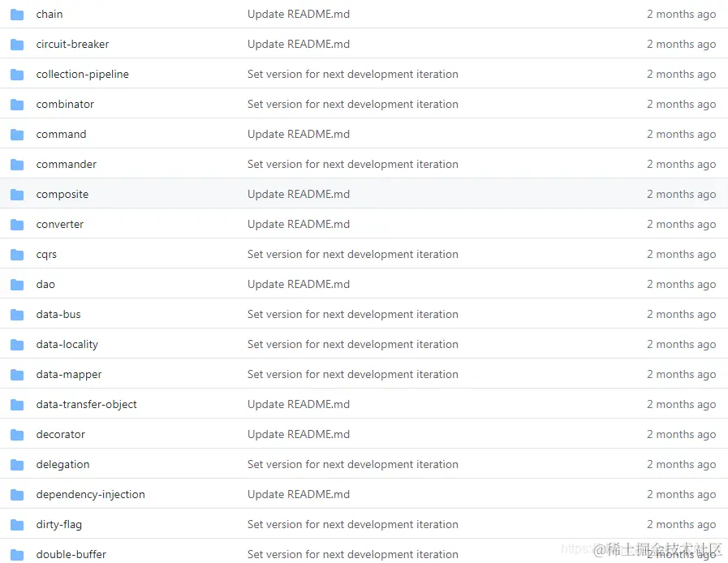
Task: Click the folder icon beside dependency-injection
Action: (x=17, y=495)
